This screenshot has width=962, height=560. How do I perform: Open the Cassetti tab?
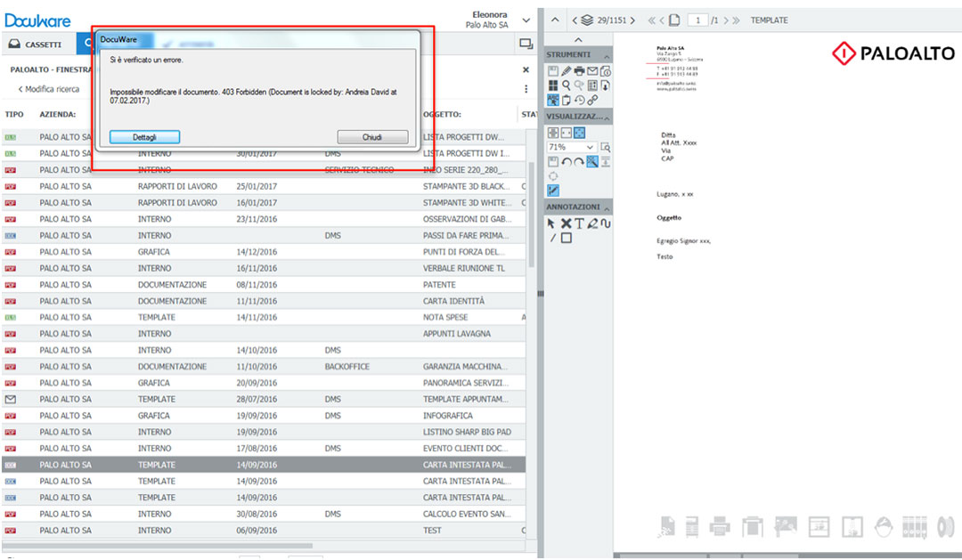tap(36, 45)
